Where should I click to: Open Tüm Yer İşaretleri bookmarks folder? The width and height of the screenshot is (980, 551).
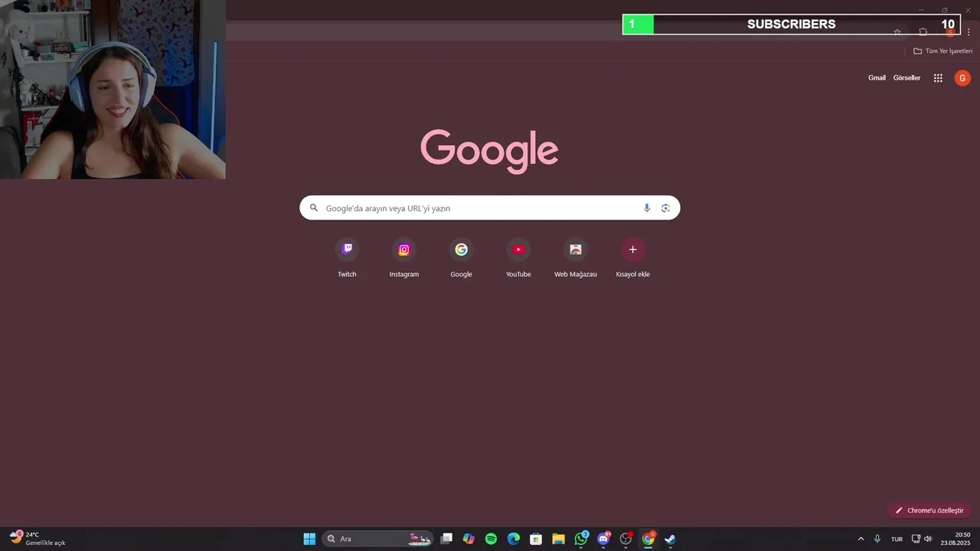(942, 51)
